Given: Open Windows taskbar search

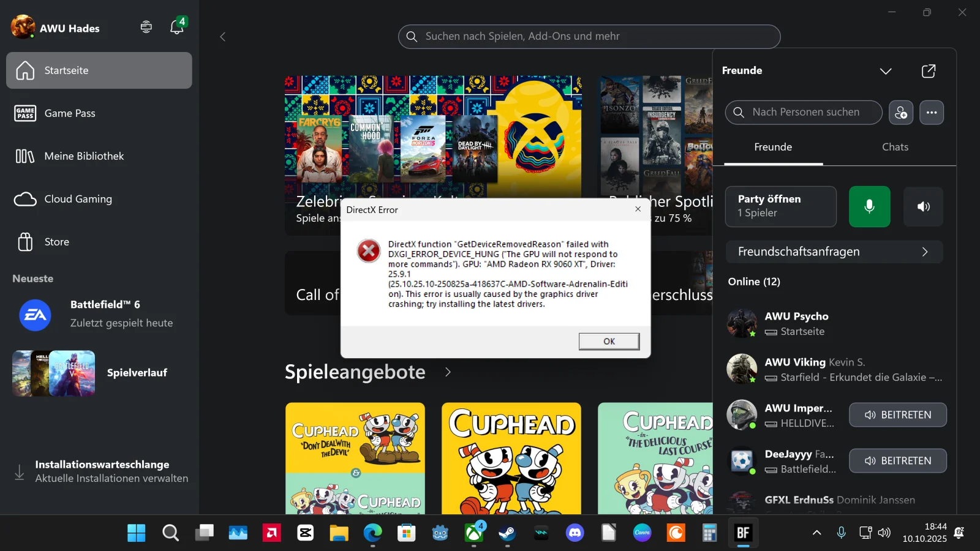Looking at the screenshot, I should (170, 533).
